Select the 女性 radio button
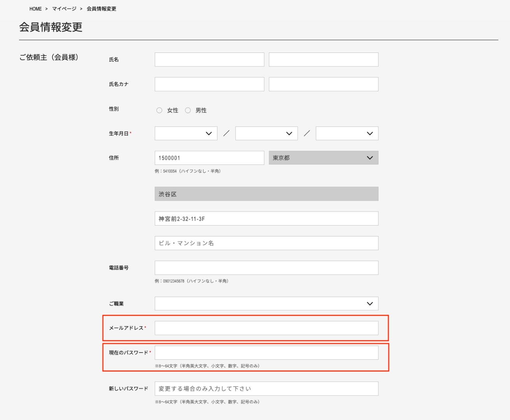 tap(159, 110)
